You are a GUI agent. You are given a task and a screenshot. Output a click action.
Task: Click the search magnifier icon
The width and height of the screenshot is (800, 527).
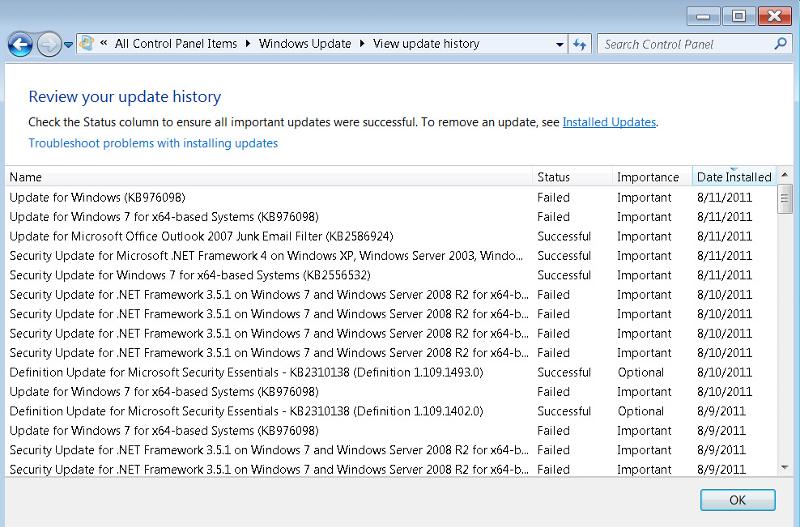(x=780, y=44)
